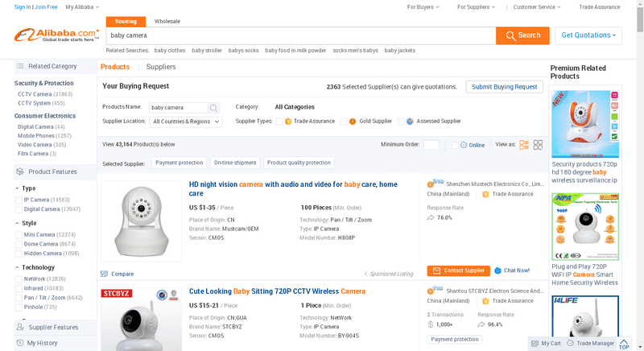Click the Contact Supplier button
Image resolution: width=644 pixels, height=351 pixels.
(x=458, y=270)
